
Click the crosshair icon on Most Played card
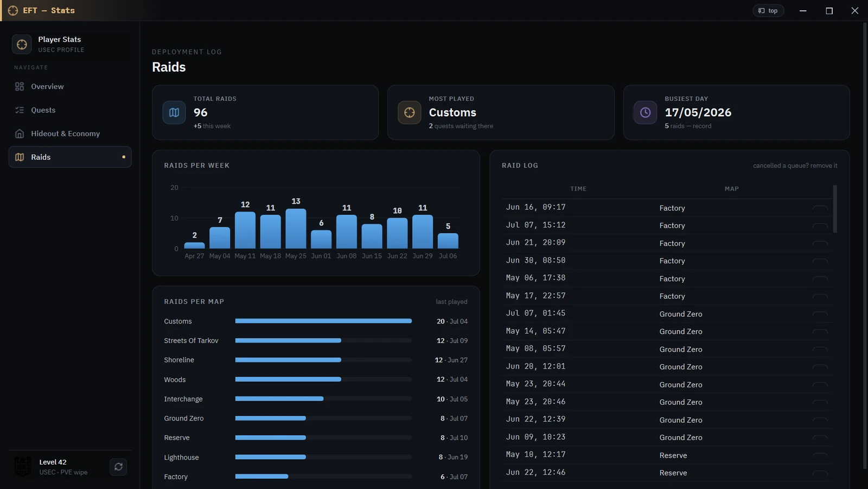coord(410,112)
